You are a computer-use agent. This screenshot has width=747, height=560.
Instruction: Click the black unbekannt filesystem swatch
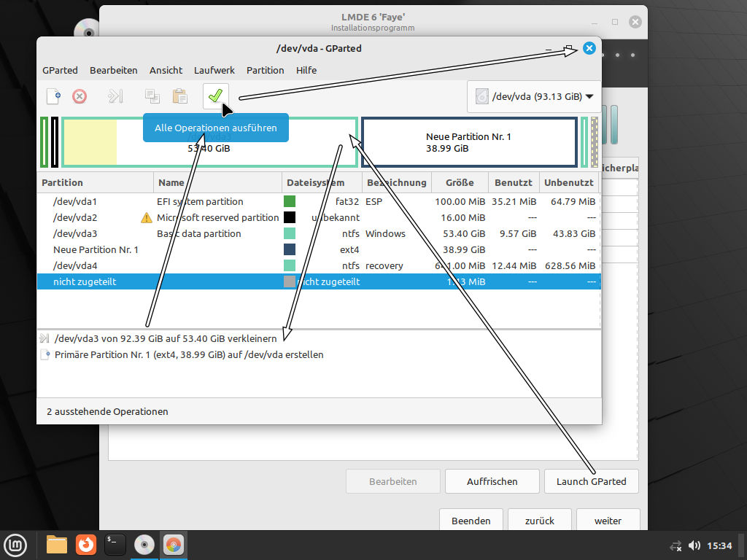(289, 217)
